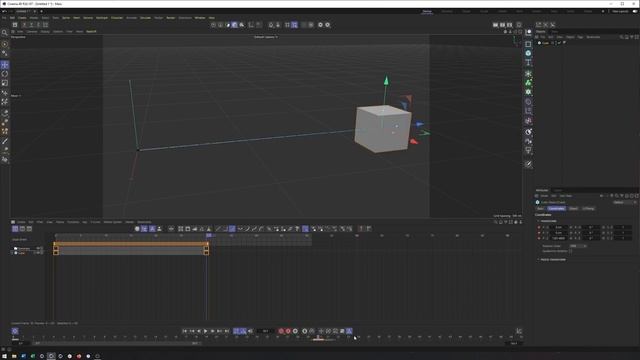Open User Data menu in Attributes manager
Viewport: 640px width, 360px height.
(566, 196)
